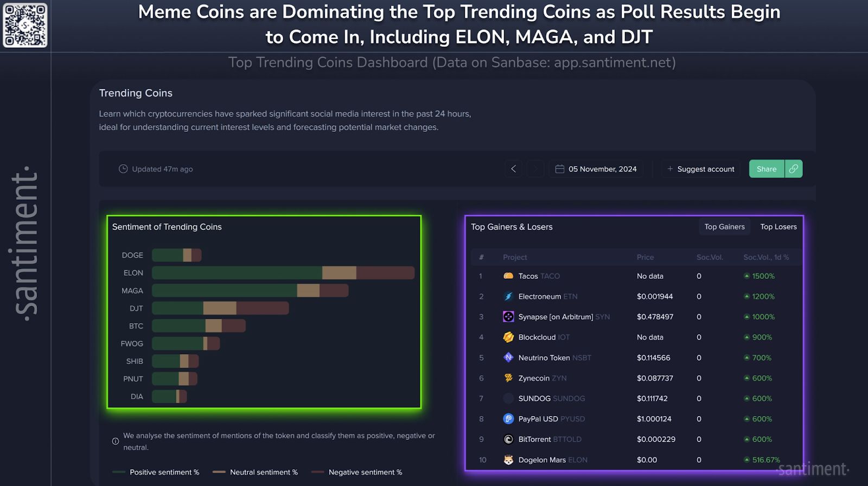The width and height of the screenshot is (868, 486).
Task: Go to previous date with left chevron
Action: point(513,169)
